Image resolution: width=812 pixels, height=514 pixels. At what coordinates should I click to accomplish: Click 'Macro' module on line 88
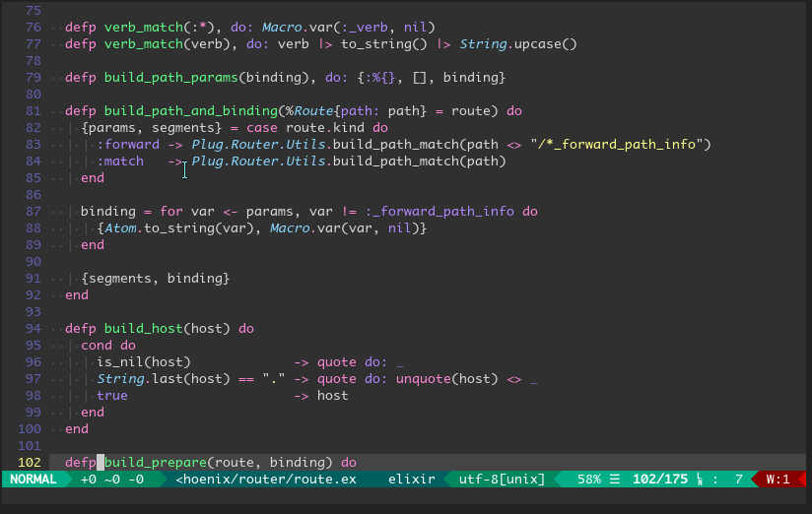[290, 227]
